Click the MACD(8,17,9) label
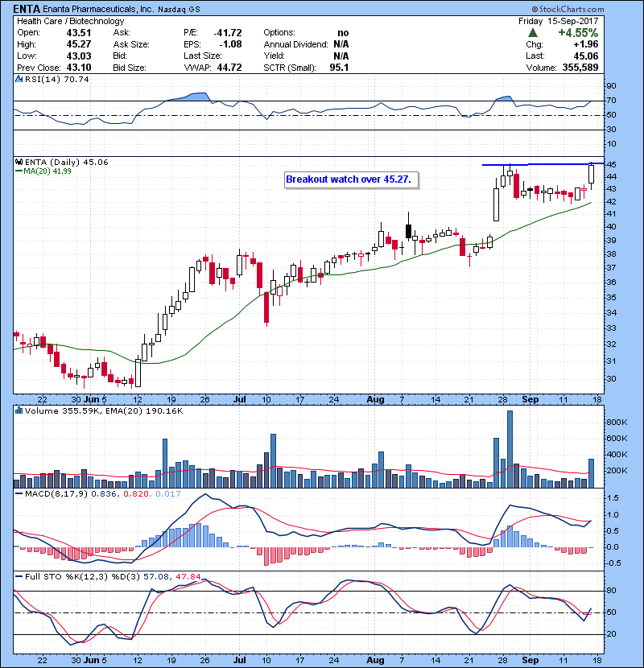644x668 pixels. coord(57,494)
